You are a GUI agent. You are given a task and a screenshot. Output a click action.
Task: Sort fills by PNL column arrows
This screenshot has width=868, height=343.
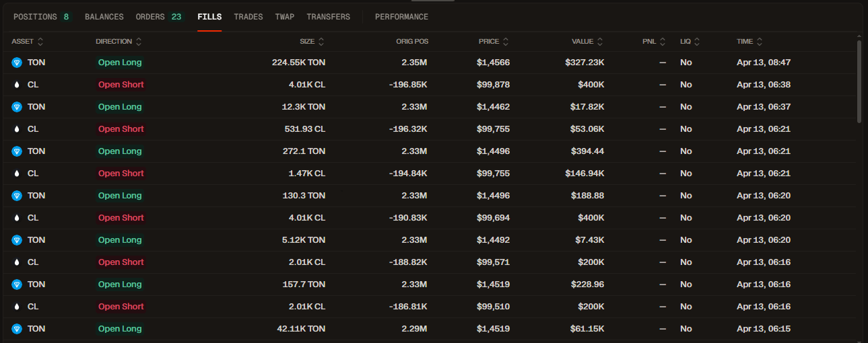click(663, 42)
